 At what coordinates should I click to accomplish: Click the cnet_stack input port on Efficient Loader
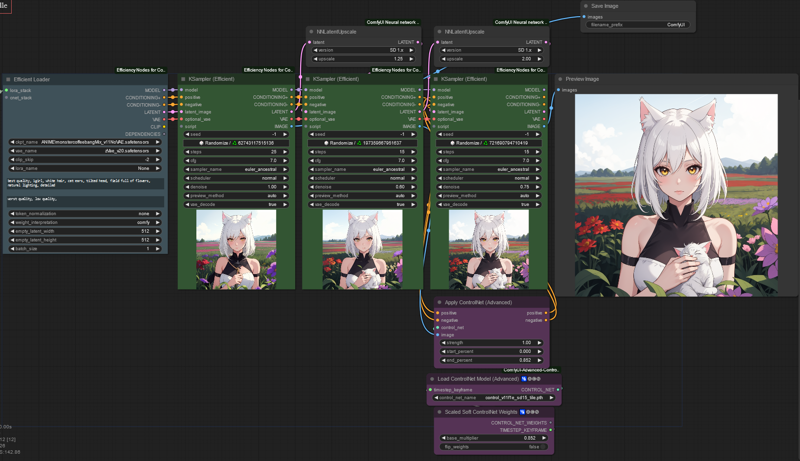point(6,97)
